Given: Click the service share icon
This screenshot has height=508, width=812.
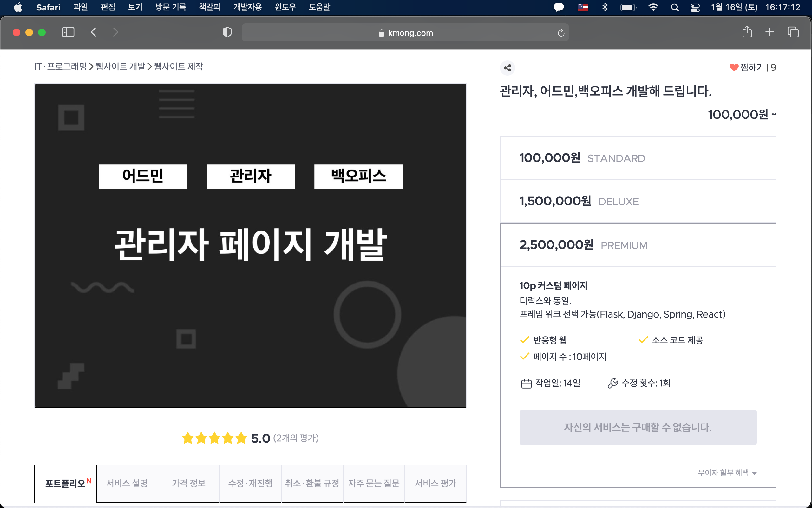Looking at the screenshot, I should pos(507,68).
